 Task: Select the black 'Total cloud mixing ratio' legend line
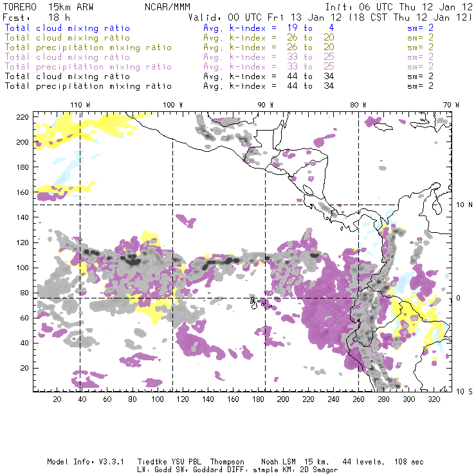pos(68,76)
